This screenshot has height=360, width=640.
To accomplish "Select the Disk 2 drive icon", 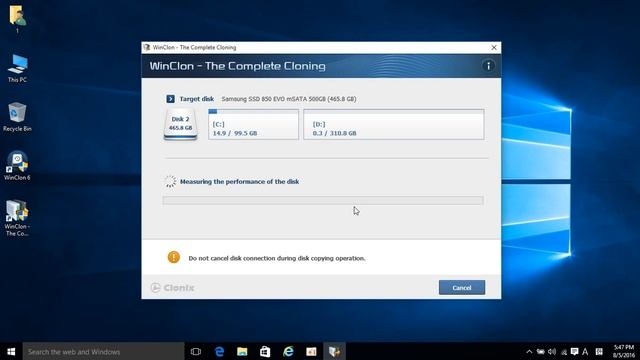I will tap(180, 124).
